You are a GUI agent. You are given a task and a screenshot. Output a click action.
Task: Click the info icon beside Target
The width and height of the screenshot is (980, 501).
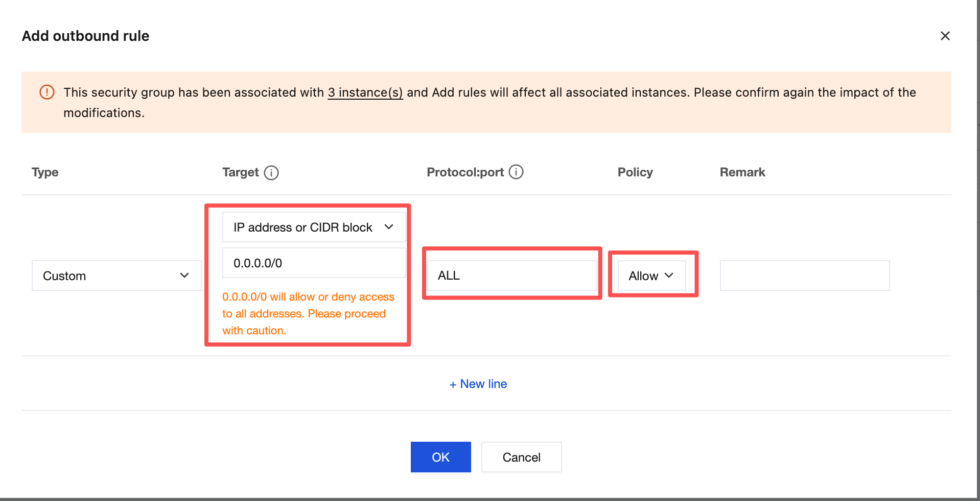[271, 173]
